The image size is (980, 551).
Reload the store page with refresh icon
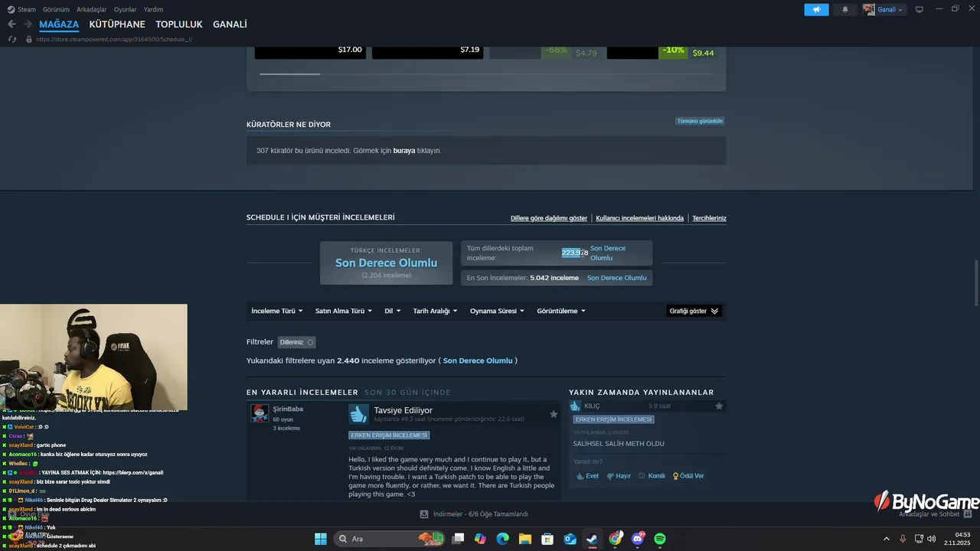click(12, 39)
